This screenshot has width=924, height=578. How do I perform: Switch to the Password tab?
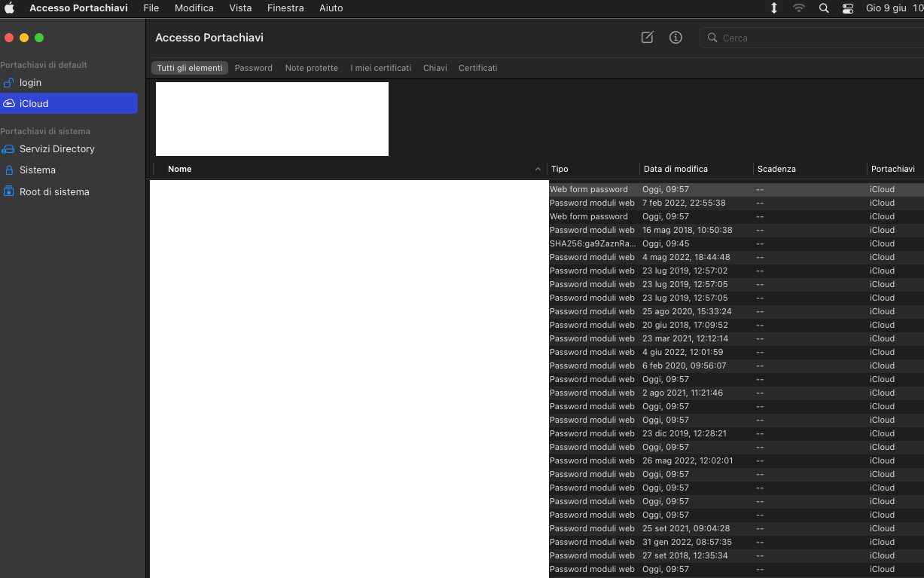254,68
